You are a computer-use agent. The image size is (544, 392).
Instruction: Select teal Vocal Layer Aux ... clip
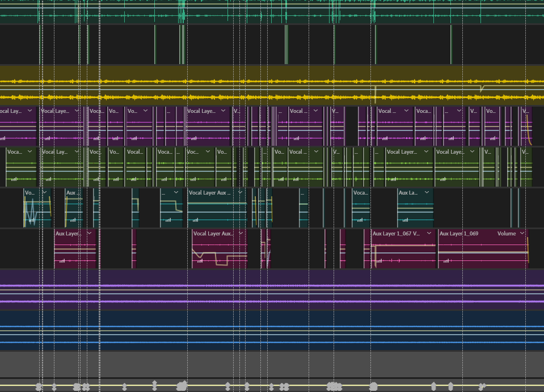(217, 208)
